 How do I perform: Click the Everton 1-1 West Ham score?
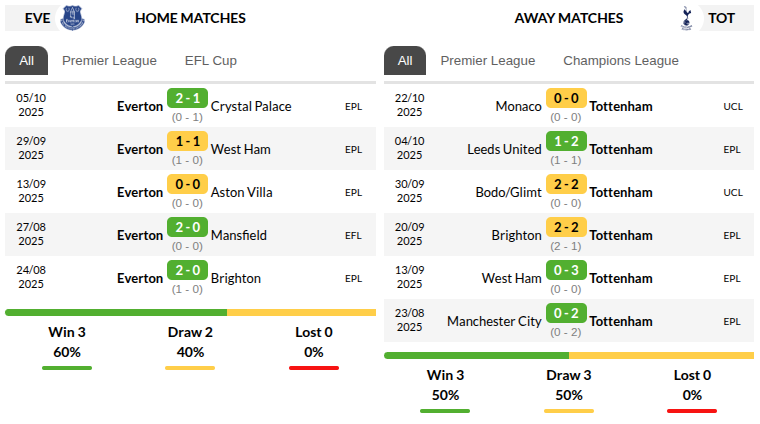pyautogui.click(x=187, y=142)
